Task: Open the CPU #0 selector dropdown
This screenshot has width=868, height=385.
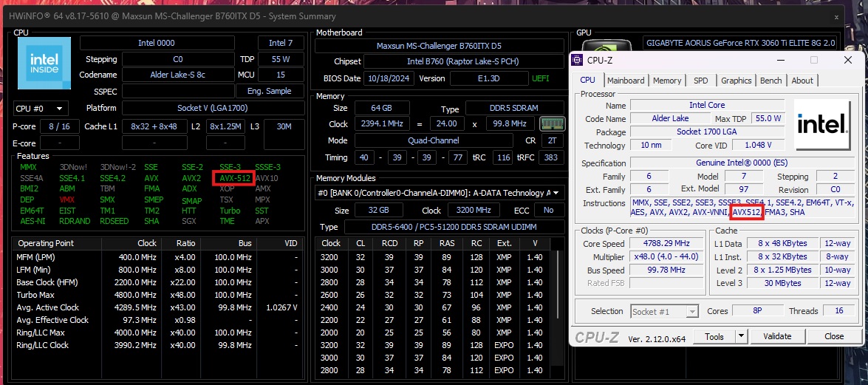Action: point(41,108)
